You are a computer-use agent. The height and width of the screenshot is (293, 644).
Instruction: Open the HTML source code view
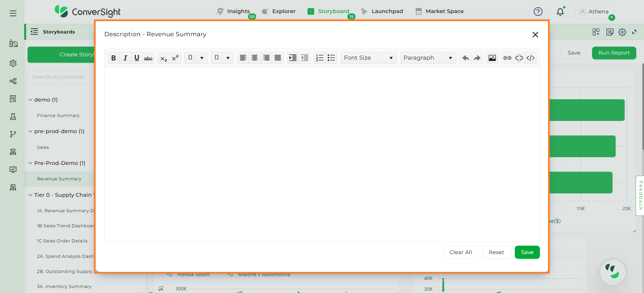point(530,58)
